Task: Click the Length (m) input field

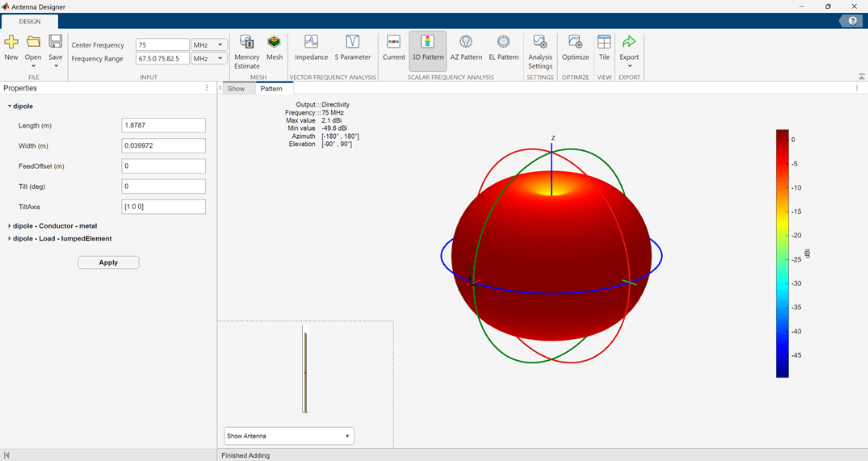Action: click(163, 126)
